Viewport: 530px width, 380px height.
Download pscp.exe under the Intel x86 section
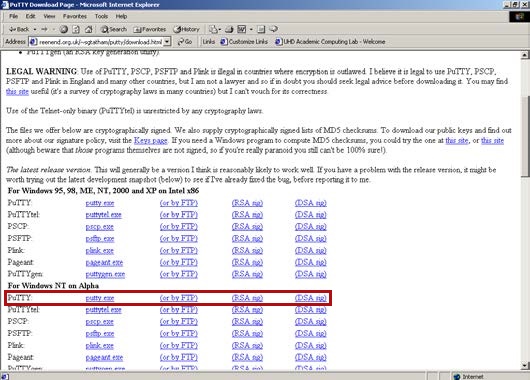(x=99, y=227)
